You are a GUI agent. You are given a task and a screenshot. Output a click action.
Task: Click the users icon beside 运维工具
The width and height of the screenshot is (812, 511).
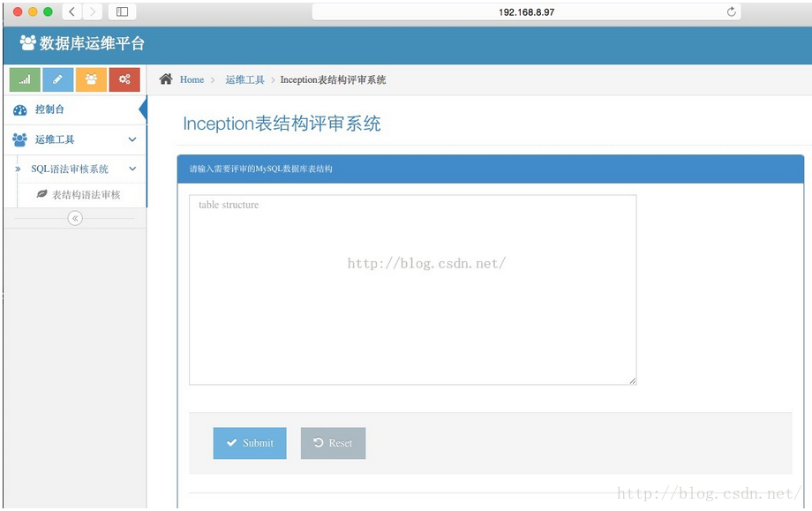pyautogui.click(x=19, y=139)
